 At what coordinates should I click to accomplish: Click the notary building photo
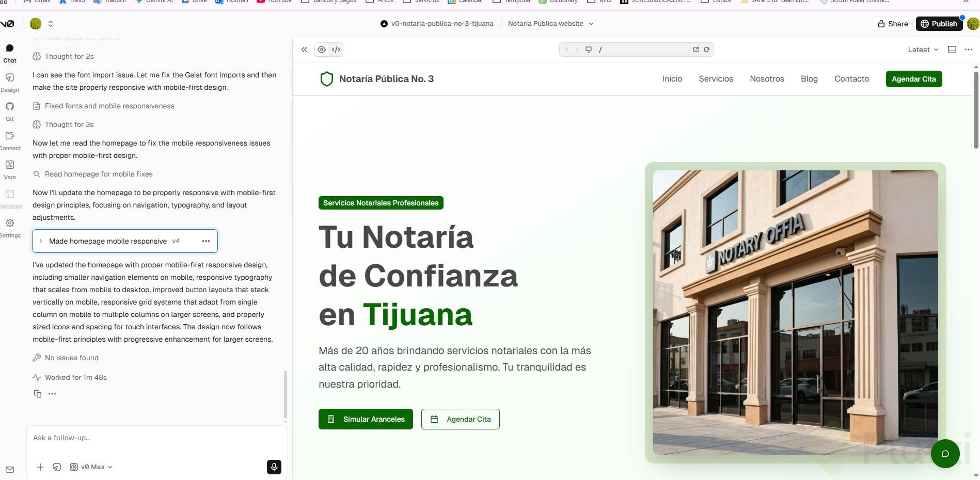pos(796,313)
